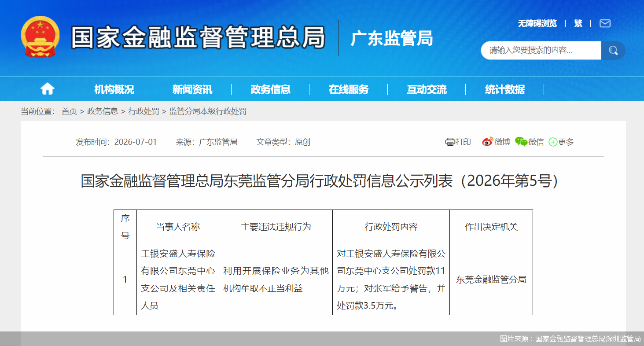Click the article title 行政处罚信息公示列表
Viewport: 644px width, 346px height.
(x=322, y=181)
